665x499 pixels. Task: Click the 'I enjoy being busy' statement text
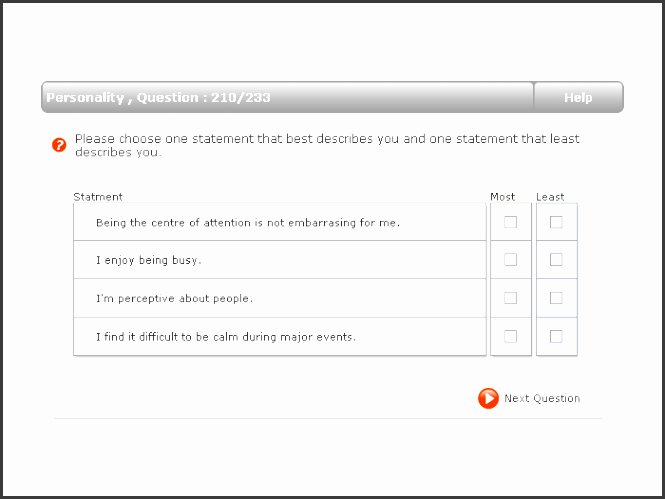pyautogui.click(x=149, y=260)
